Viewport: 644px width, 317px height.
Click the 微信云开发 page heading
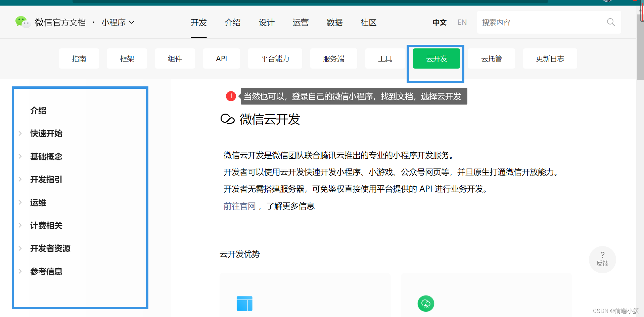[270, 119]
